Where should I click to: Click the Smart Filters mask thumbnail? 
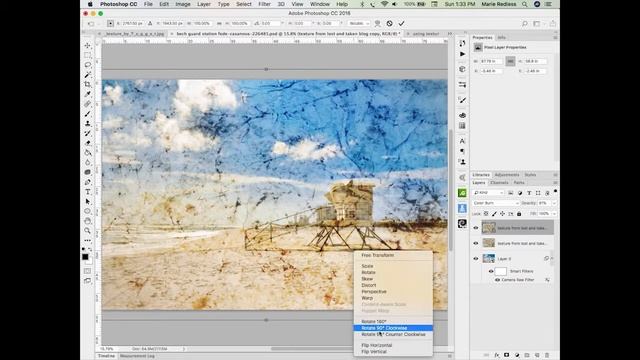pos(501,271)
